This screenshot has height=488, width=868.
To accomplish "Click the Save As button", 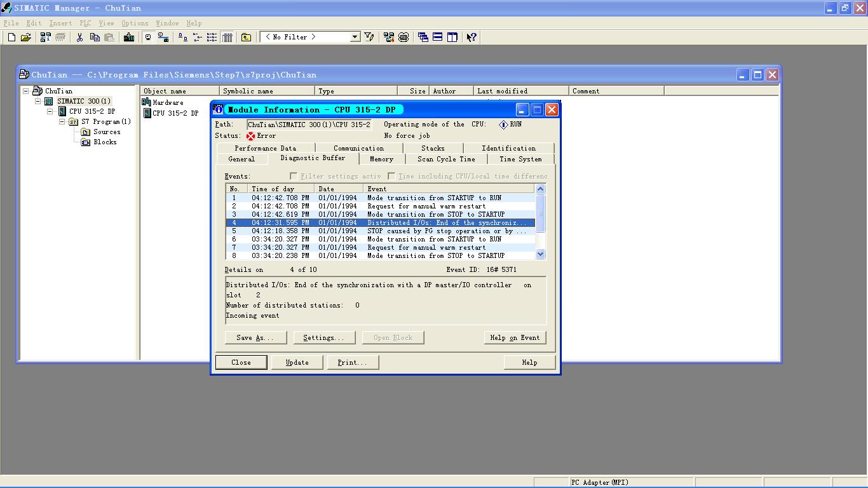I will coord(254,337).
